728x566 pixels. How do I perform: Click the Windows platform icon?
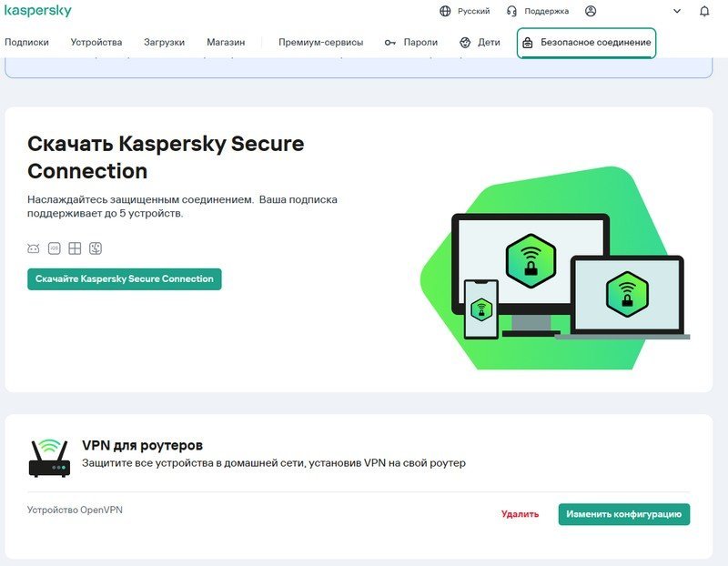[x=76, y=248]
